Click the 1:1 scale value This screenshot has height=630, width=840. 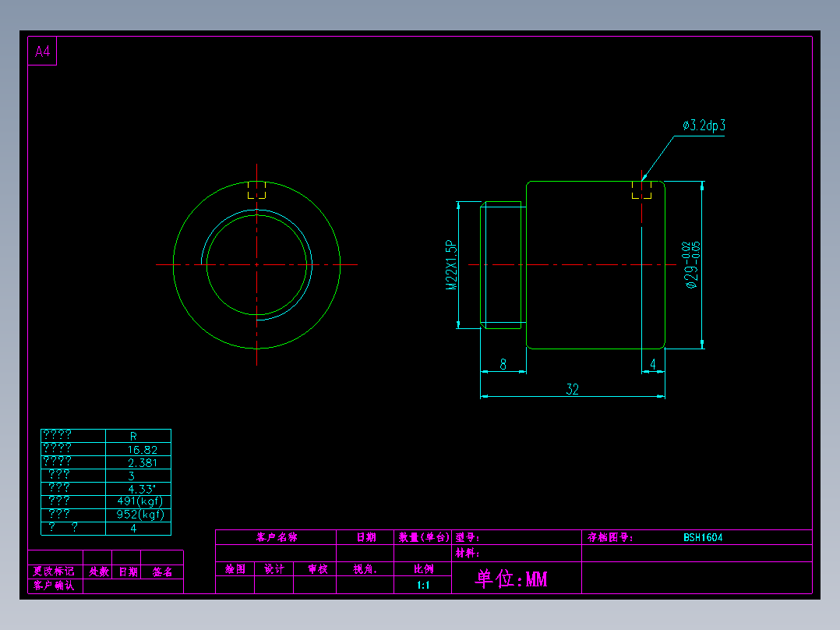pyautogui.click(x=423, y=585)
